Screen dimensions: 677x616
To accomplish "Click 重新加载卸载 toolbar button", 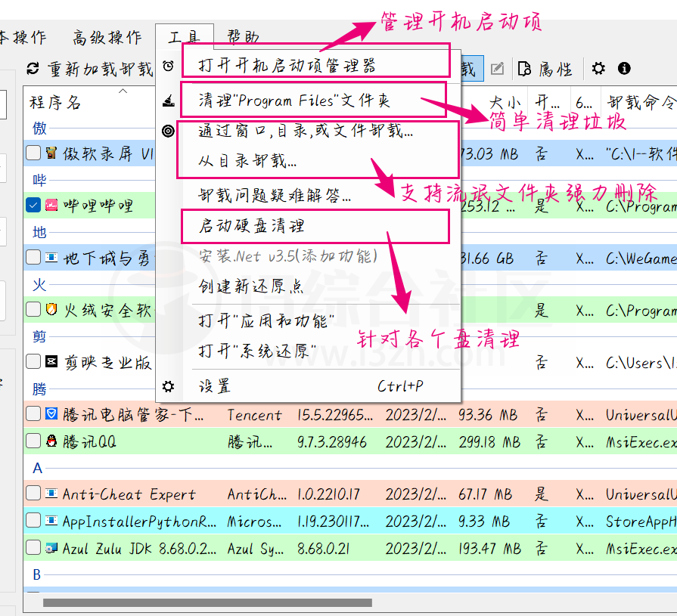I will point(90,69).
